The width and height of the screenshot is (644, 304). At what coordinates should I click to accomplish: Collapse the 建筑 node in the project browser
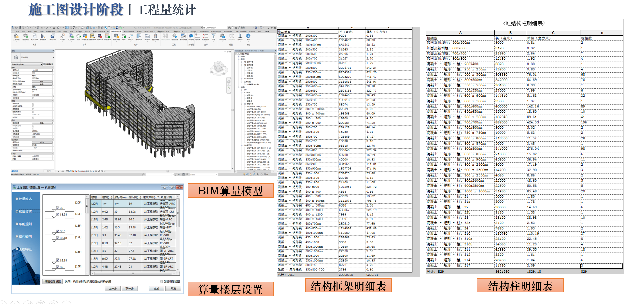[239, 59]
